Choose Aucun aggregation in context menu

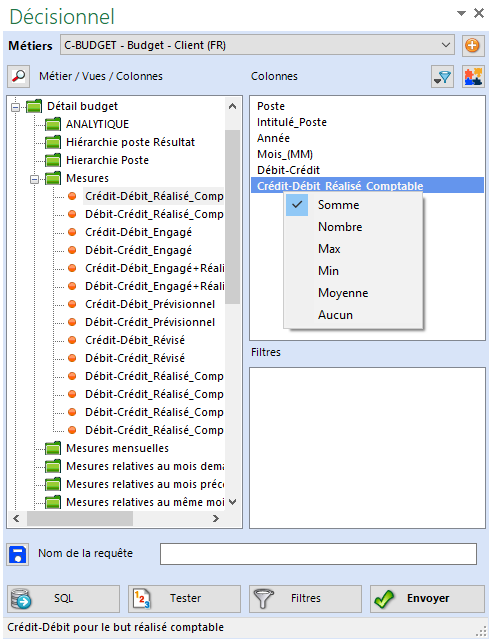[335, 315]
